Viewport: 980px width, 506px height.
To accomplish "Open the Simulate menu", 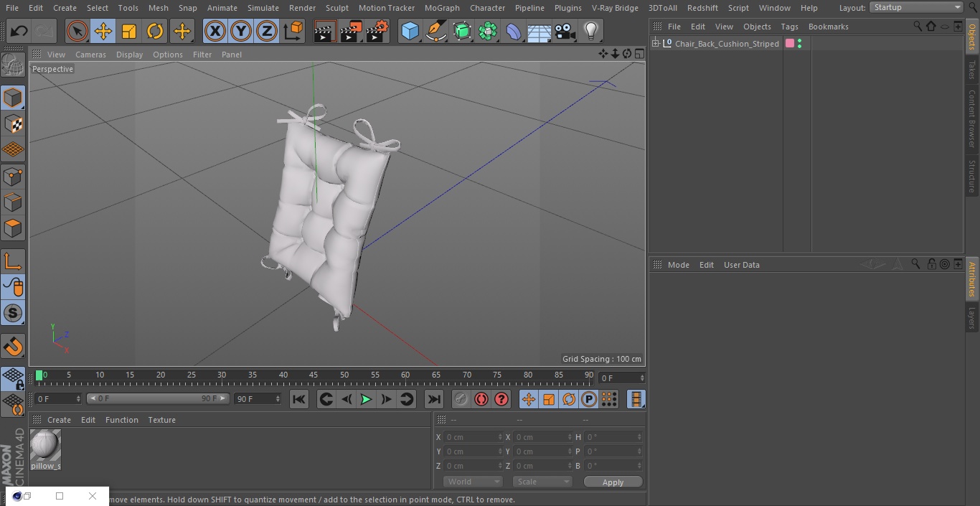I will (263, 8).
